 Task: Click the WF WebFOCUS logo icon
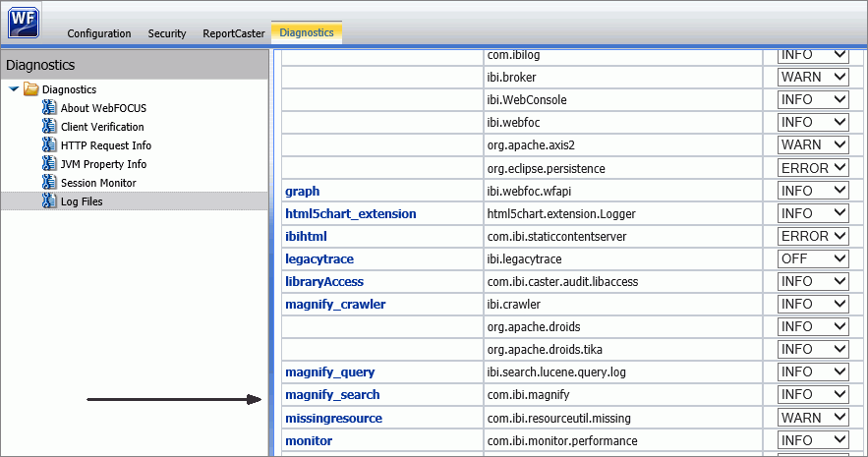24,23
